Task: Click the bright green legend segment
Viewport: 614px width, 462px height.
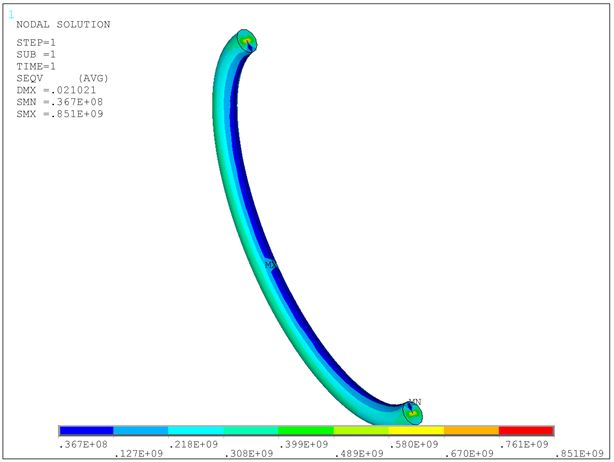Action: pyautogui.click(x=306, y=431)
